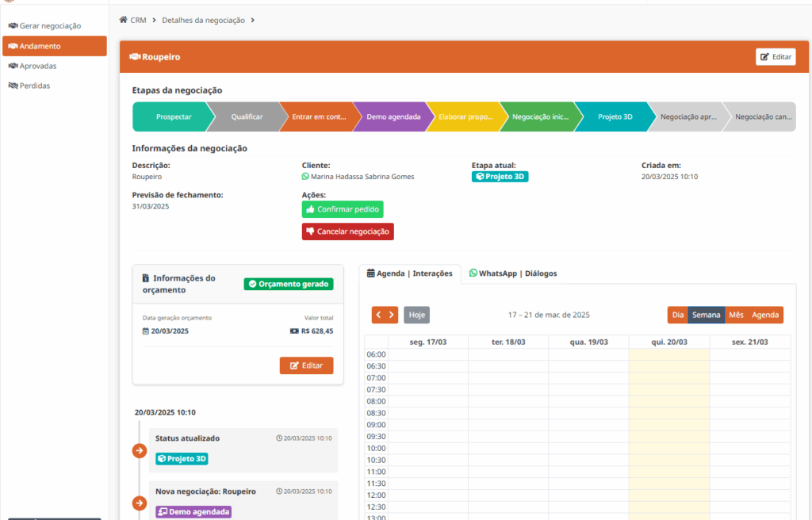Click the Projeto 3D current stage badge

click(500, 177)
